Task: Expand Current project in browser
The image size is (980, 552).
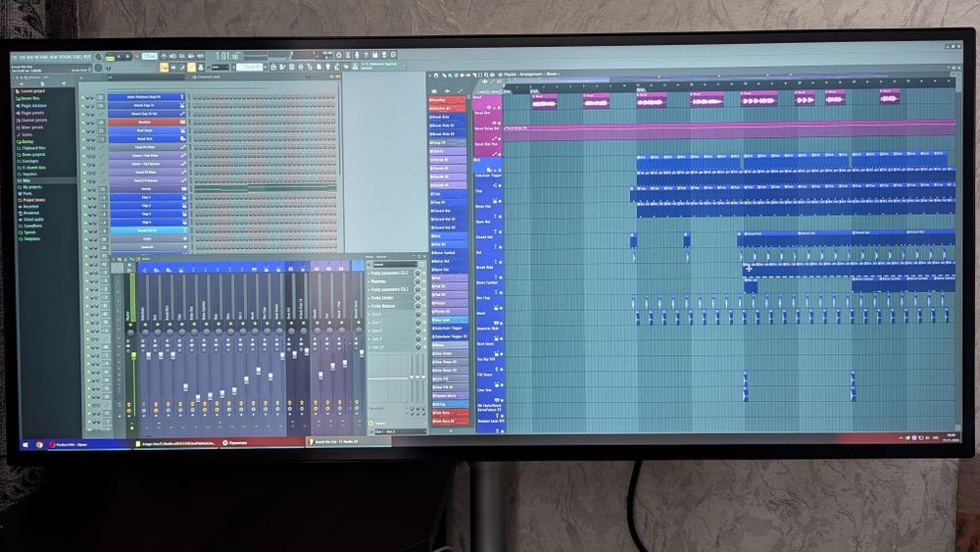Action: pyautogui.click(x=33, y=91)
